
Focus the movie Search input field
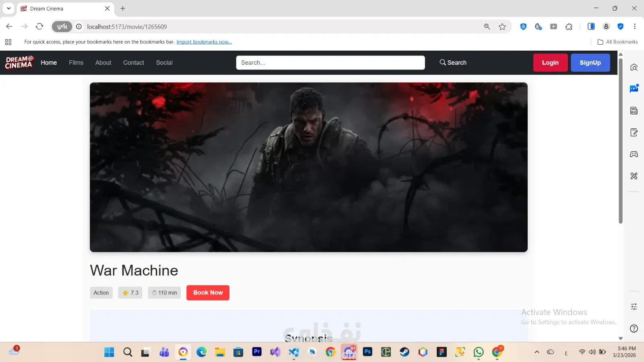point(330,63)
